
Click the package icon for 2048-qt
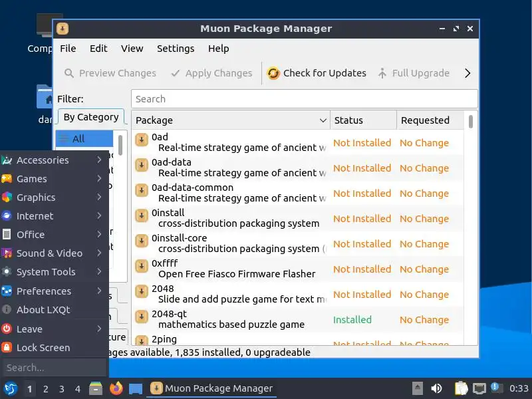142,317
